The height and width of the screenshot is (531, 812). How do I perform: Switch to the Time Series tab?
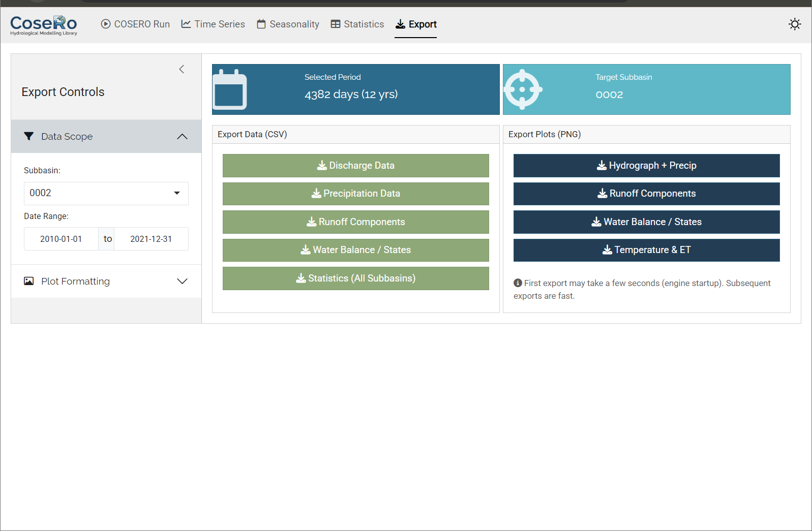coord(213,24)
